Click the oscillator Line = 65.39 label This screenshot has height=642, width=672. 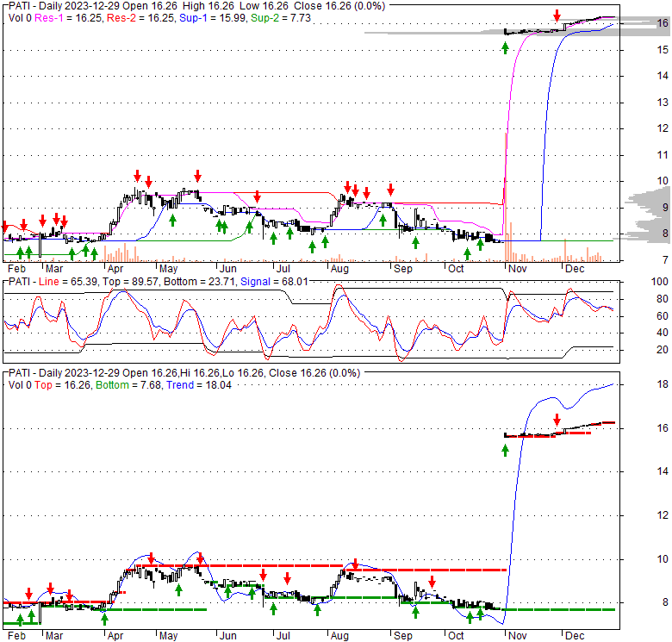[67, 282]
